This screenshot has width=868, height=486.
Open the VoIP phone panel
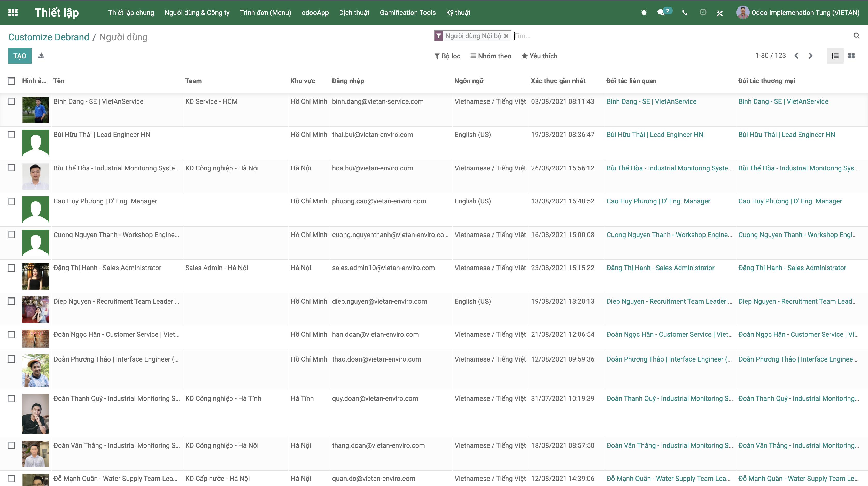(685, 12)
